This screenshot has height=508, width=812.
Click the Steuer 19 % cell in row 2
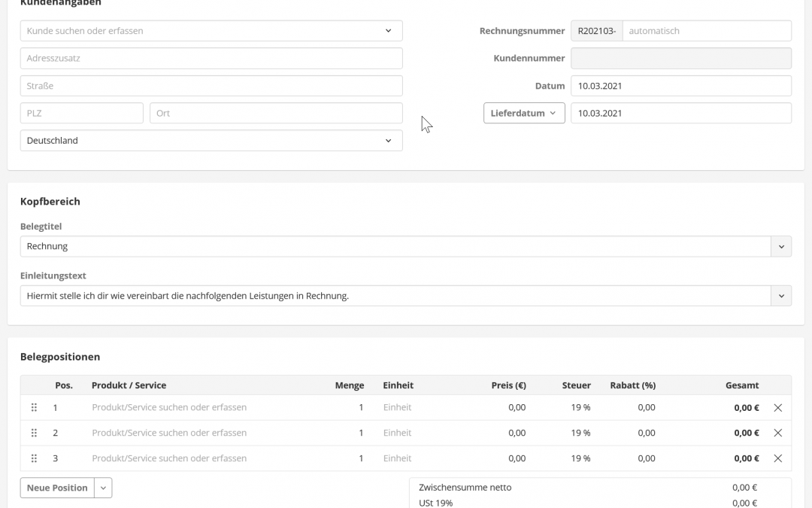point(580,433)
